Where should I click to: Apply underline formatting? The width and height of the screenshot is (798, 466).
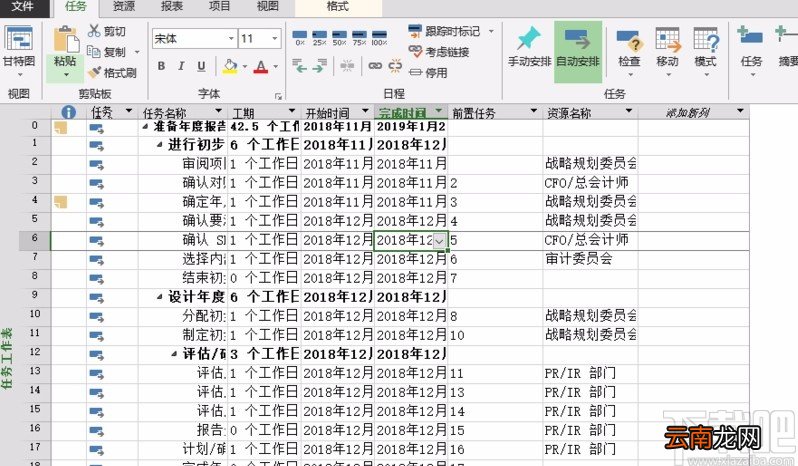coord(201,66)
